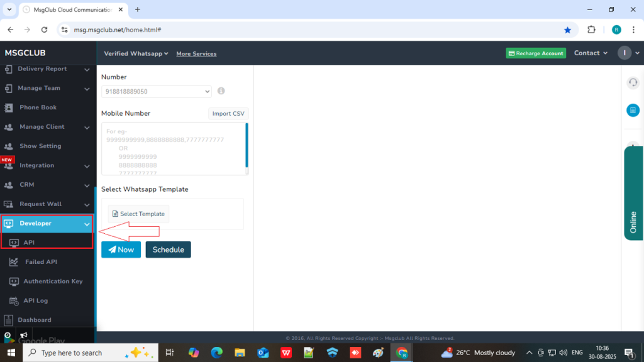Click the Import CSV button
This screenshot has height=362, width=644.
click(x=228, y=114)
